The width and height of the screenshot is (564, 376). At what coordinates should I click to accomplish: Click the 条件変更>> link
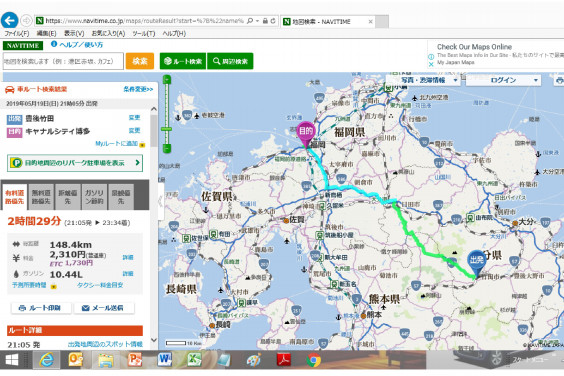[x=138, y=89]
